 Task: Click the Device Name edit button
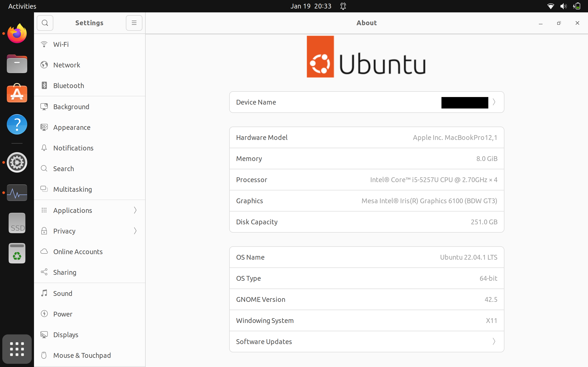(494, 102)
